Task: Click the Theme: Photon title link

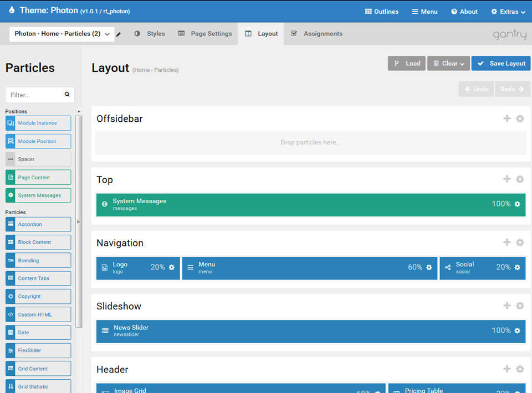Action: pos(69,11)
